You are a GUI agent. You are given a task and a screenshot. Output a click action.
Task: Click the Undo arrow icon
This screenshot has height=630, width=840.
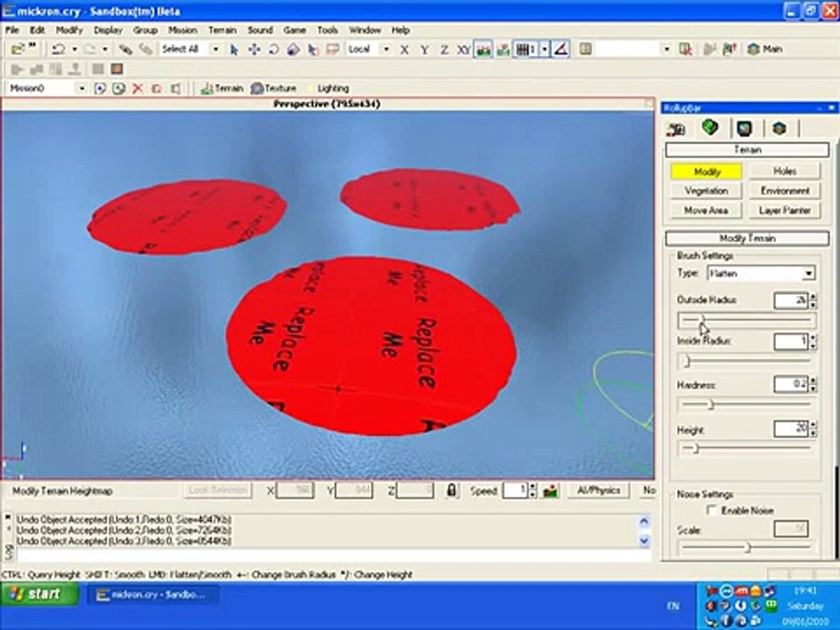pos(58,50)
